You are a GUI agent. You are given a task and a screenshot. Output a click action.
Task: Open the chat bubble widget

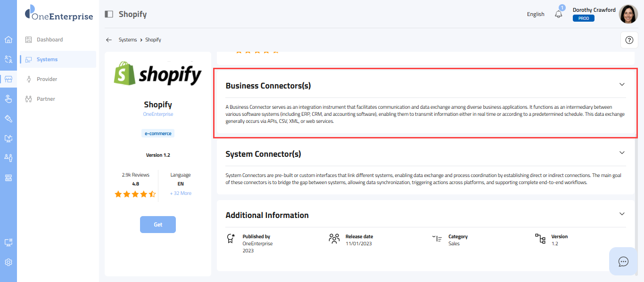(x=623, y=261)
